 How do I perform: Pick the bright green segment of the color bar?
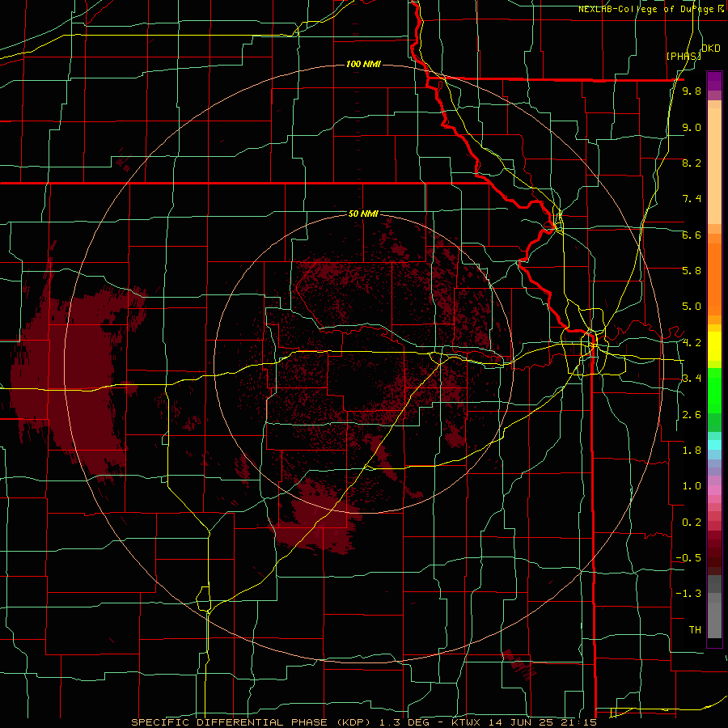pyautogui.click(x=714, y=391)
